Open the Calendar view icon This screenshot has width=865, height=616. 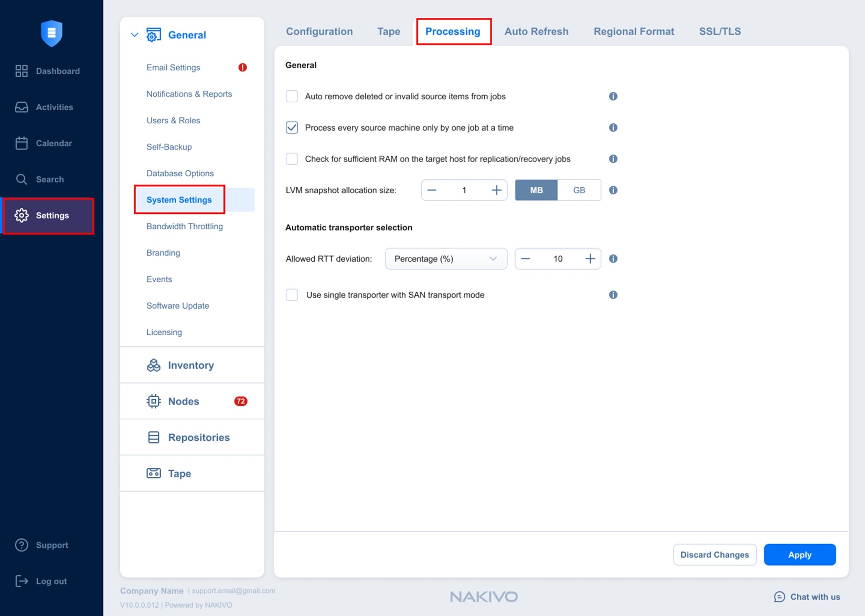[x=22, y=143]
